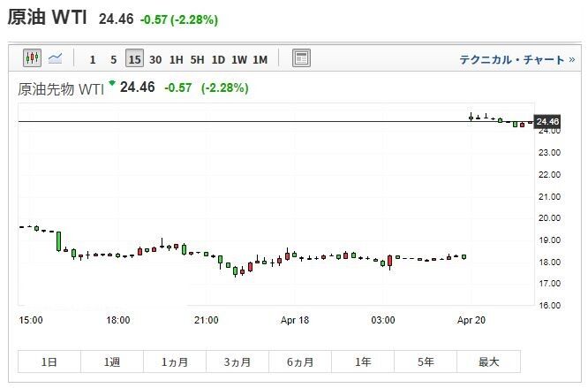Open the news overlay icon in toolbar
Image resolution: width=588 pixels, height=388 pixels.
point(301,58)
